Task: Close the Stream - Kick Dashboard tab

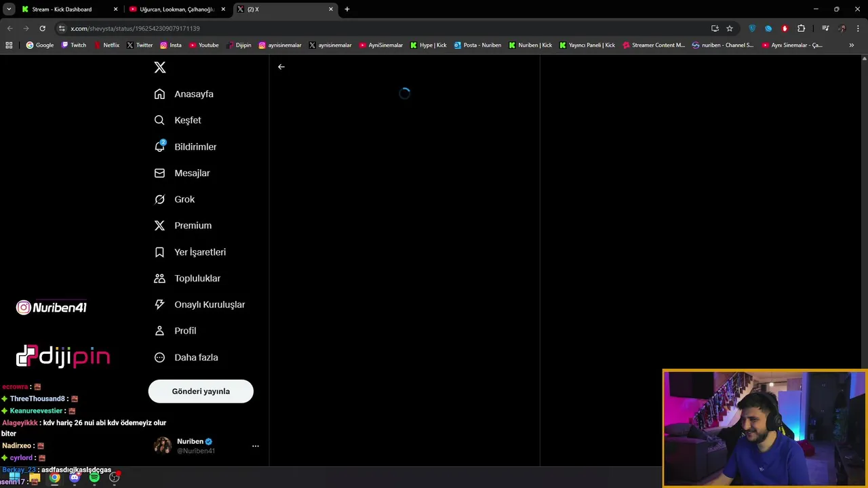Action: (115, 9)
